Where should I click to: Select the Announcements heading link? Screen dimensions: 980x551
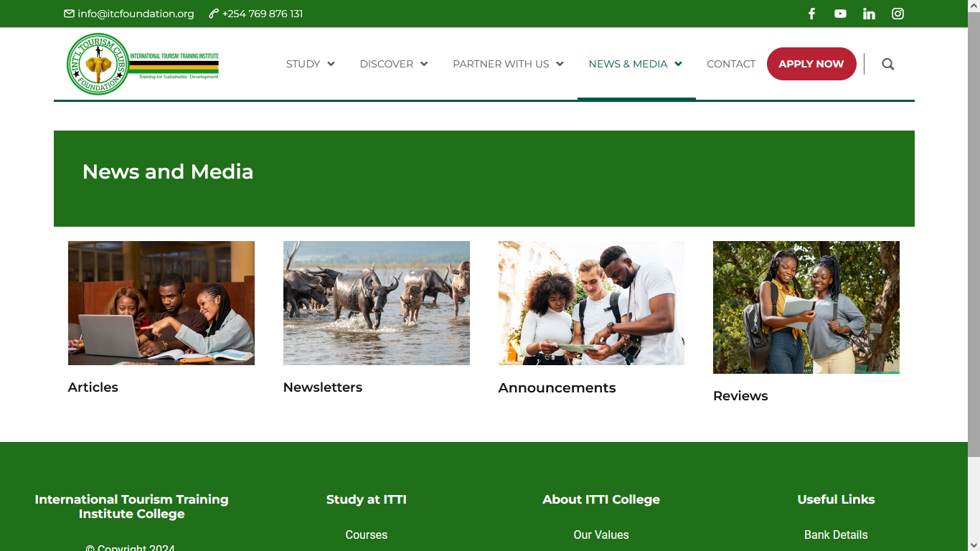coord(557,388)
